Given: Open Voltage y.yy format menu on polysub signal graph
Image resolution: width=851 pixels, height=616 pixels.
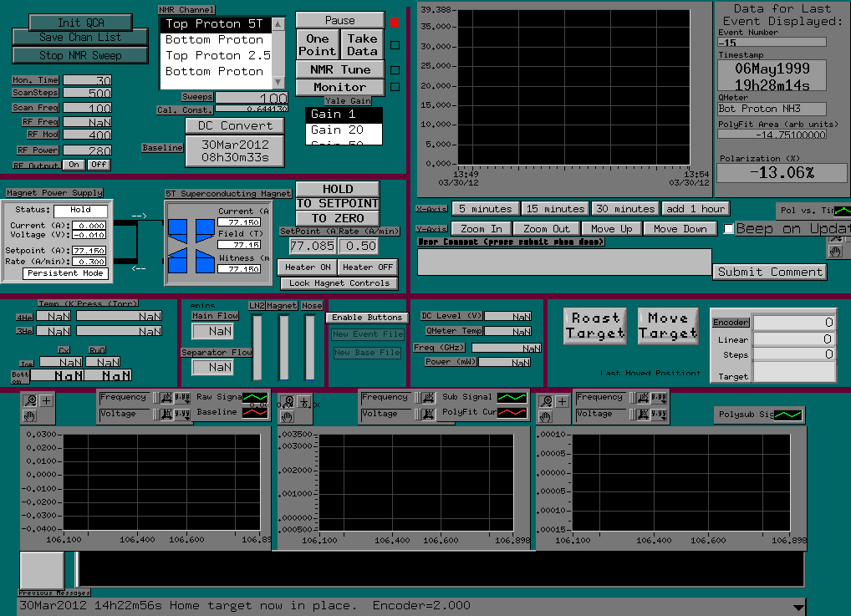Looking at the screenshot, I should click(x=659, y=415).
